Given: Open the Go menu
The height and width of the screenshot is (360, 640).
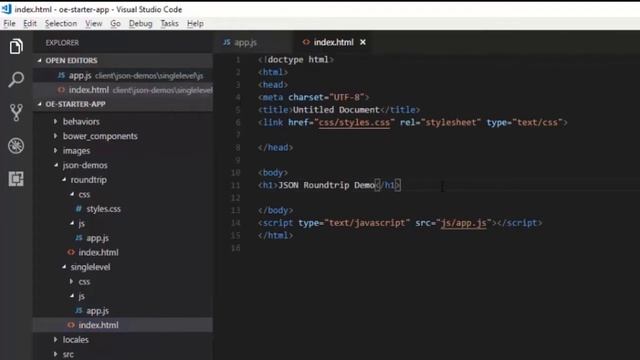Looking at the screenshot, I should (116, 24).
